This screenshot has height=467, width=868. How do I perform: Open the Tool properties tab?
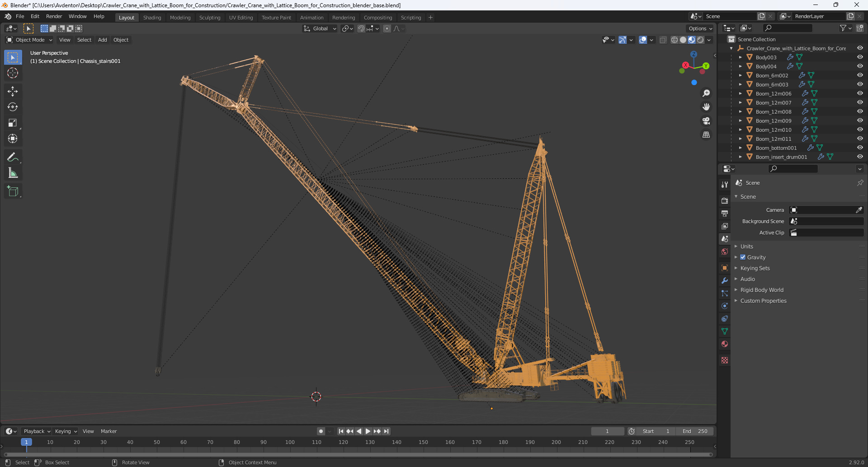(725, 185)
